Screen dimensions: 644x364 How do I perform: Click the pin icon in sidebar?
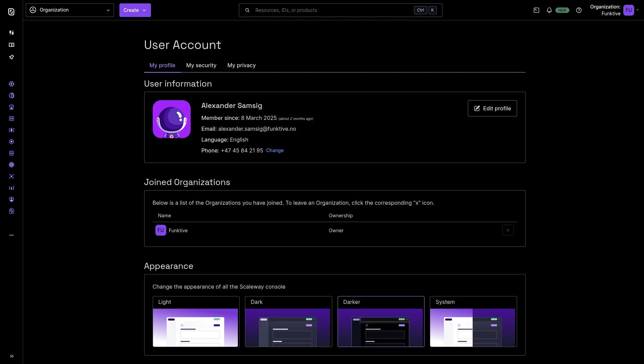pyautogui.click(x=12, y=57)
